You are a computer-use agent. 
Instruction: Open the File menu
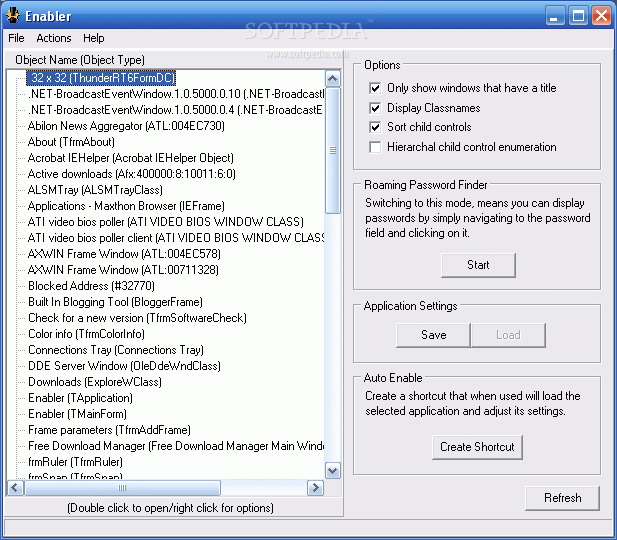[x=16, y=38]
